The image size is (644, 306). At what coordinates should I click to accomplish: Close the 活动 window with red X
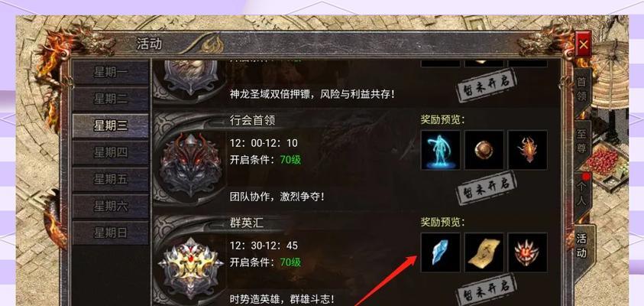pos(583,44)
